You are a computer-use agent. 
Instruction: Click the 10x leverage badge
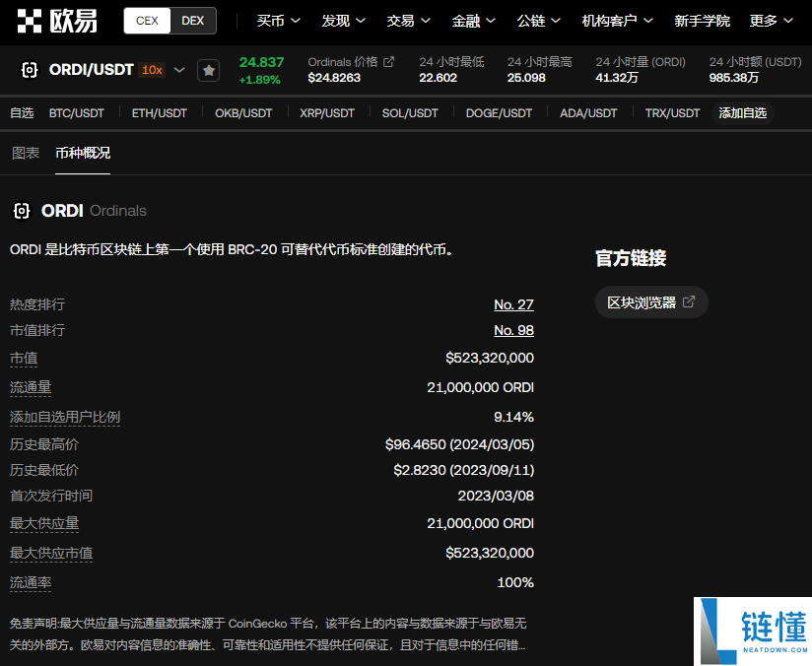point(152,70)
